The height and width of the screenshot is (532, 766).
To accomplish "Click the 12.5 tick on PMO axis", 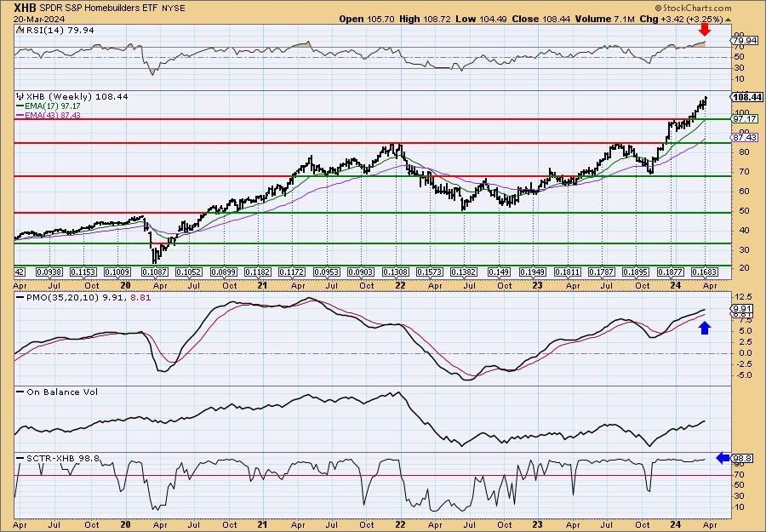I will pyautogui.click(x=745, y=297).
